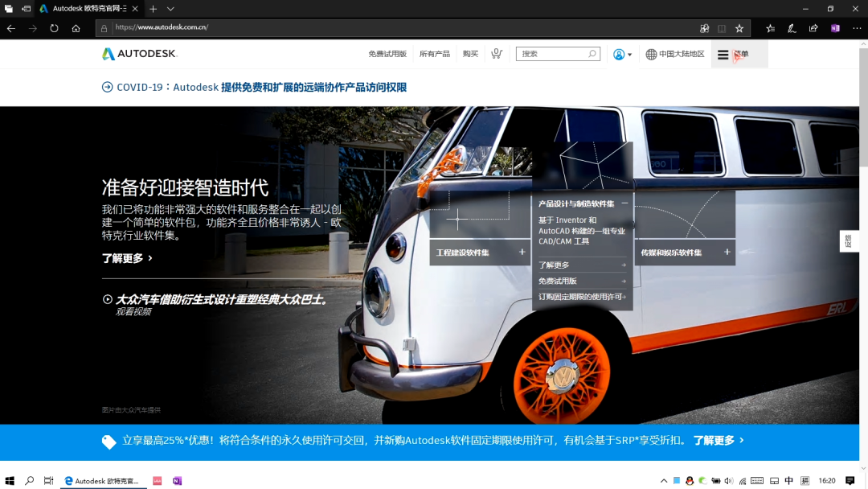Play the 大众汽车 generative design video
The height and width of the screenshot is (489, 868).
215,304
